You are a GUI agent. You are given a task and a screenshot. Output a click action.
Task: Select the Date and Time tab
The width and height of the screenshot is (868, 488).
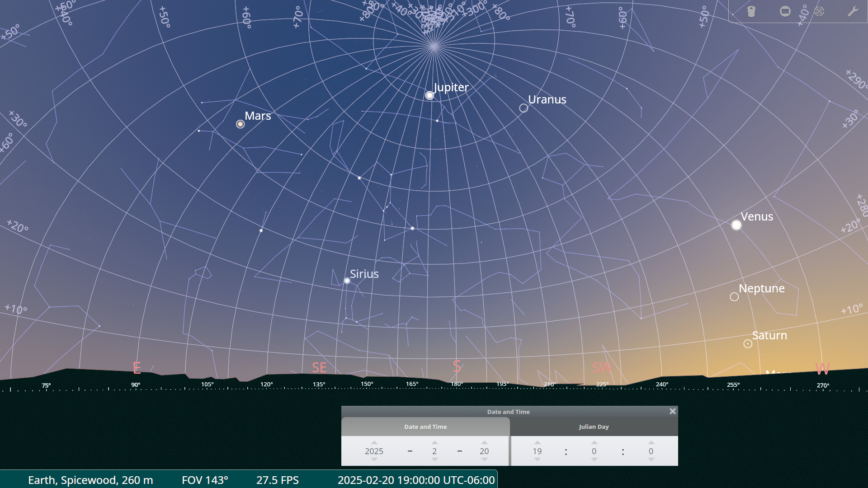pyautogui.click(x=425, y=427)
